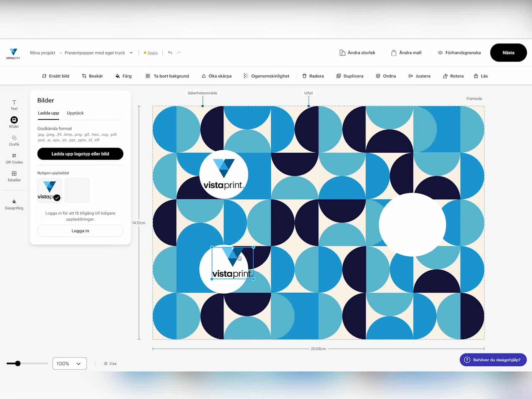This screenshot has width=532, height=399.
Task: Click Ladda upp logotyp eller bild
Action: pos(80,154)
